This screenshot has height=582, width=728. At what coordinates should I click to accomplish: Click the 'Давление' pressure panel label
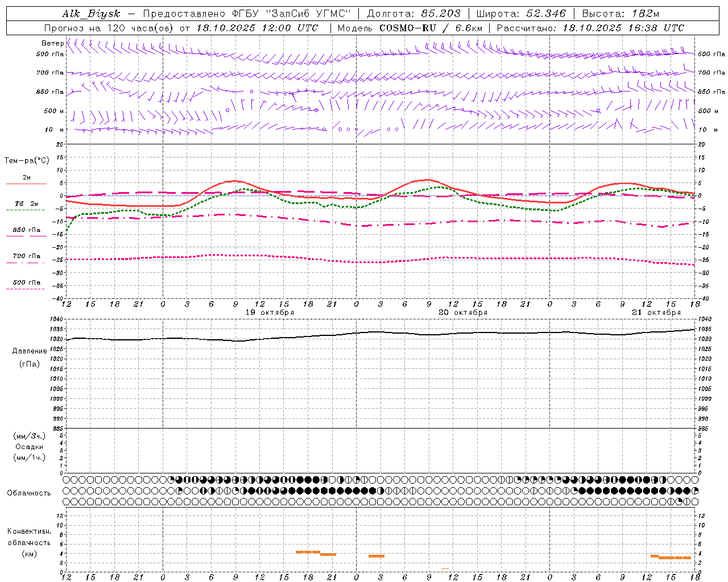30,351
